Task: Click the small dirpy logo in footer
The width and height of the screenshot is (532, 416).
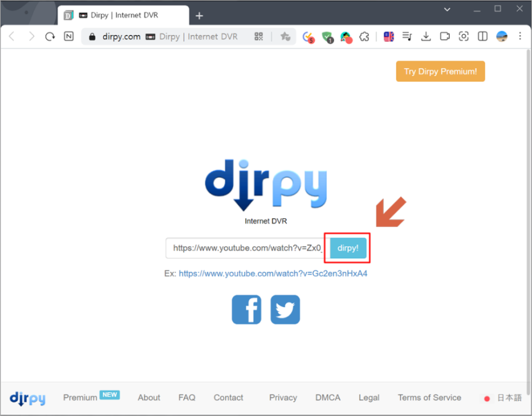Action: click(28, 398)
